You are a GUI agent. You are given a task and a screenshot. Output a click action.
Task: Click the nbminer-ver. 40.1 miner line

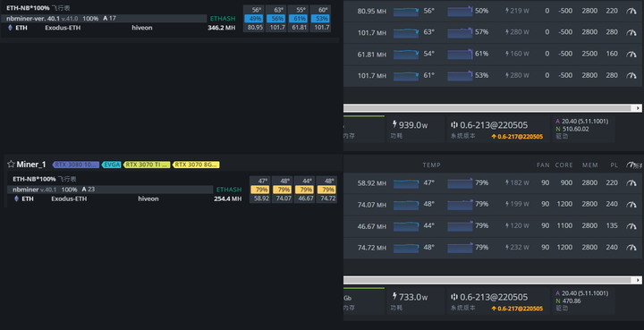point(104,19)
